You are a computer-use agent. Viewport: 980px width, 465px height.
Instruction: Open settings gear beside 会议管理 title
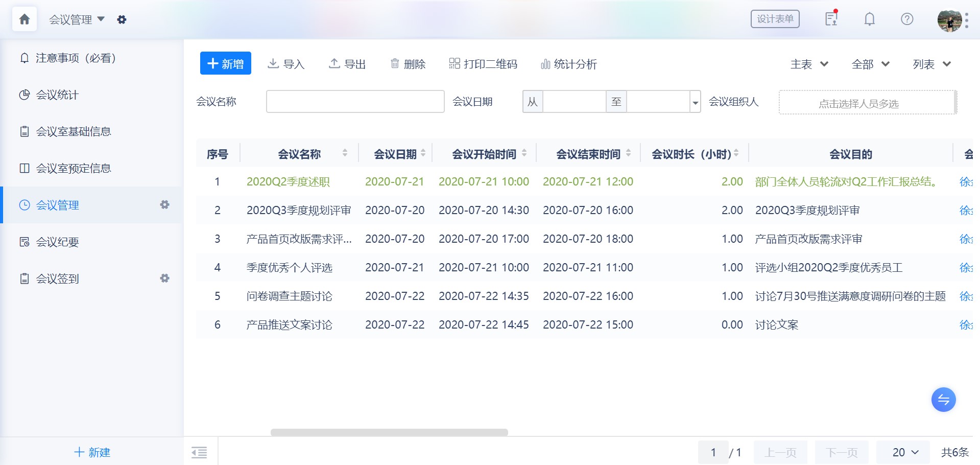[x=122, y=19]
